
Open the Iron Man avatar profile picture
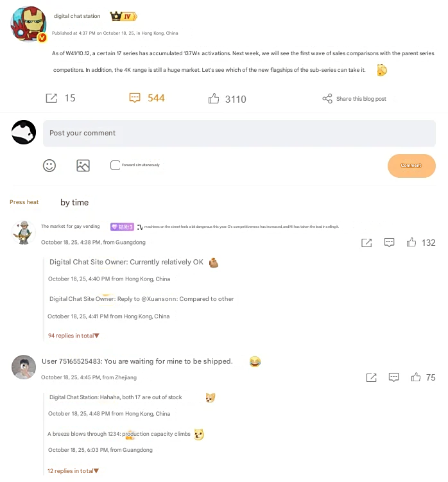28,24
